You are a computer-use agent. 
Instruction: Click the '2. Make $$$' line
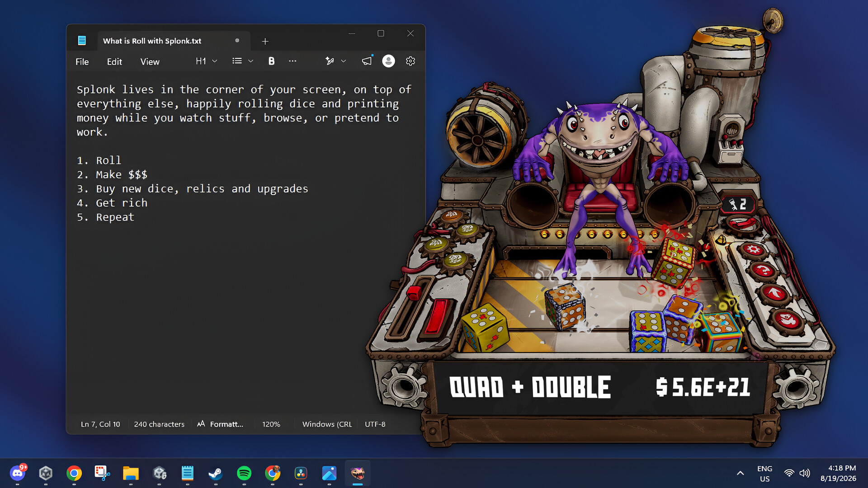pyautogui.click(x=112, y=174)
